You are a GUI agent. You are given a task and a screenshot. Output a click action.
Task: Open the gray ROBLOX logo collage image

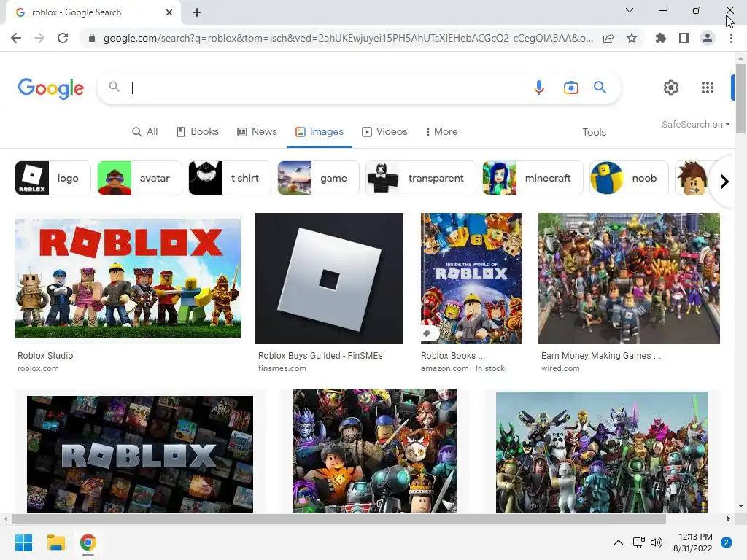(x=140, y=454)
